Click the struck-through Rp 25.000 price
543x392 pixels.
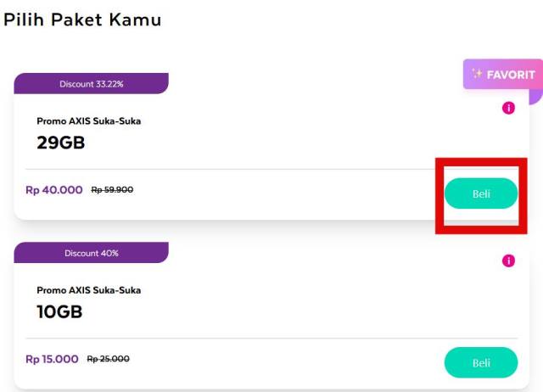point(108,359)
